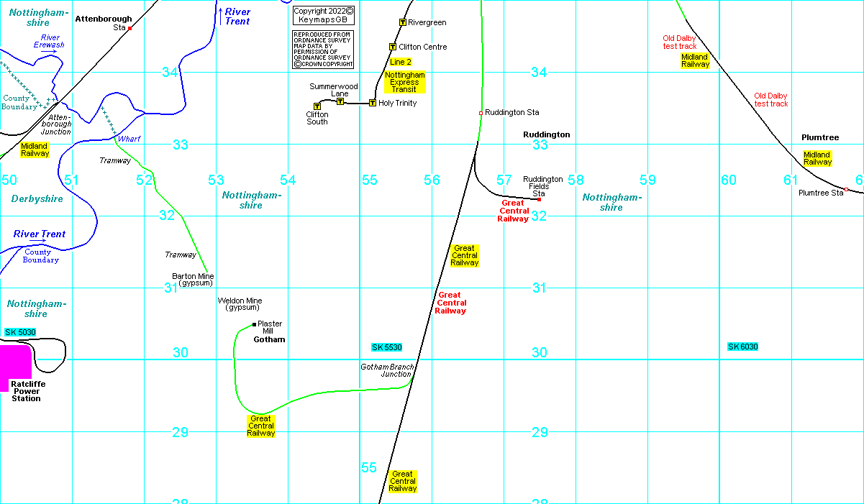Image resolution: width=864 pixels, height=504 pixels.
Task: Select the Plumtree Sta station marker
Action: pos(846,189)
